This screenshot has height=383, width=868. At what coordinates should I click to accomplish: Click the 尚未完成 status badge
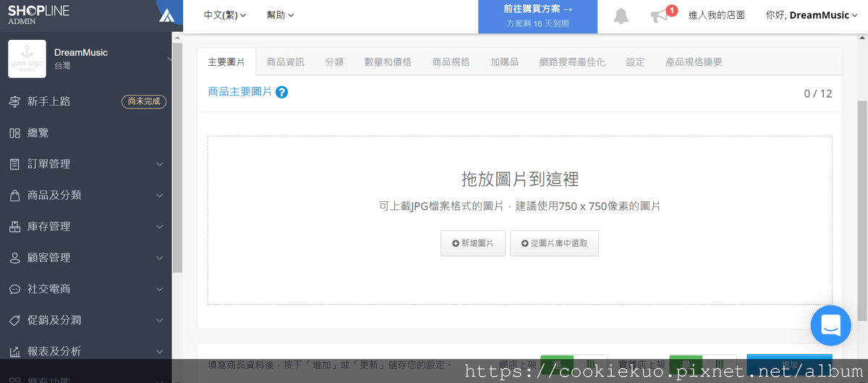[143, 102]
